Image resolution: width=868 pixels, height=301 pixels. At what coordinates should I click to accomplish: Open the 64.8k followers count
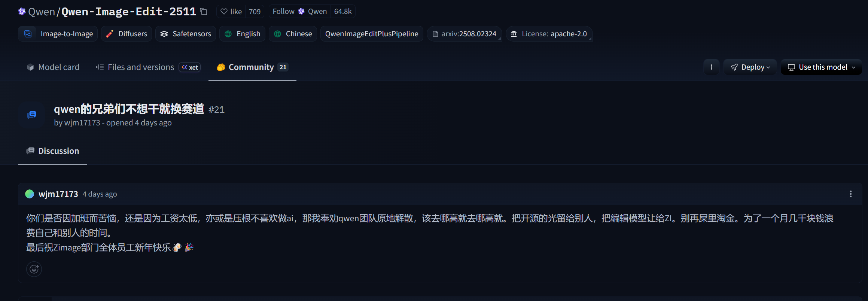[343, 12]
